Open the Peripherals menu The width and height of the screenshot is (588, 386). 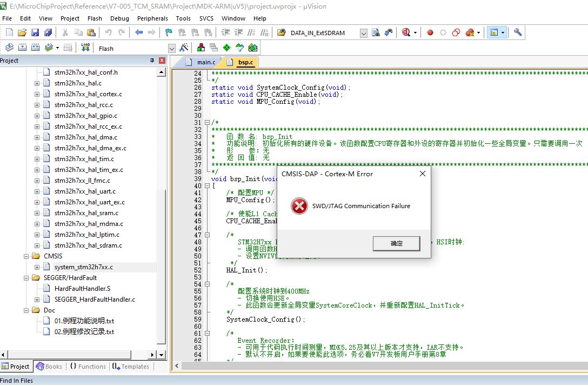(152, 18)
